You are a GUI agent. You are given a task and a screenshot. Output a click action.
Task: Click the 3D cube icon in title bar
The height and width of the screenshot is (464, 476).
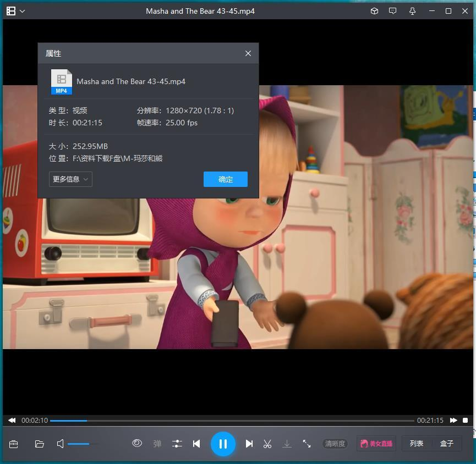click(x=374, y=11)
